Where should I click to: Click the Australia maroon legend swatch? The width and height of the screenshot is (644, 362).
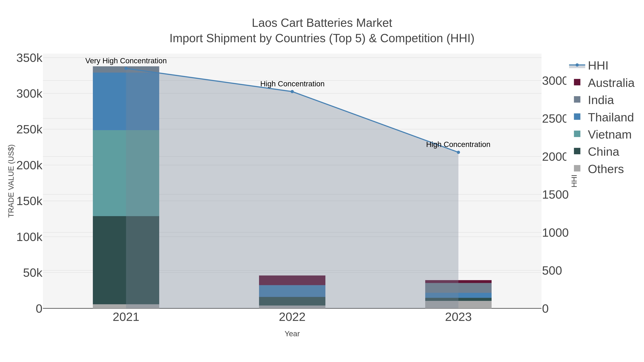(577, 82)
